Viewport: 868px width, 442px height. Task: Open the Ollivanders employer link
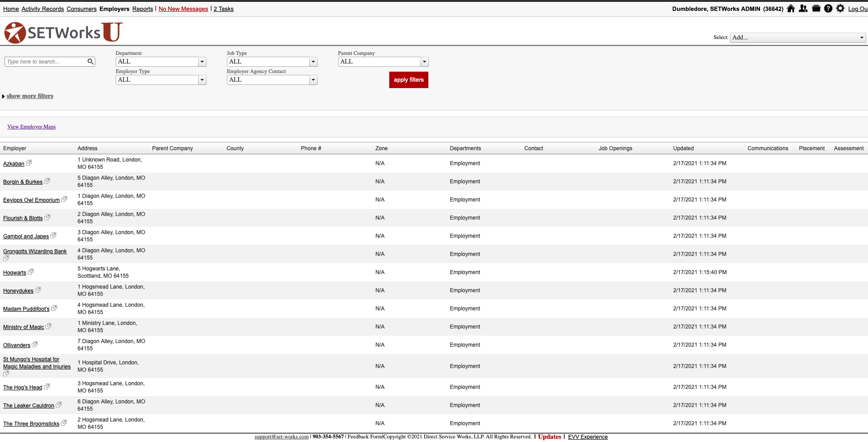tap(17, 345)
